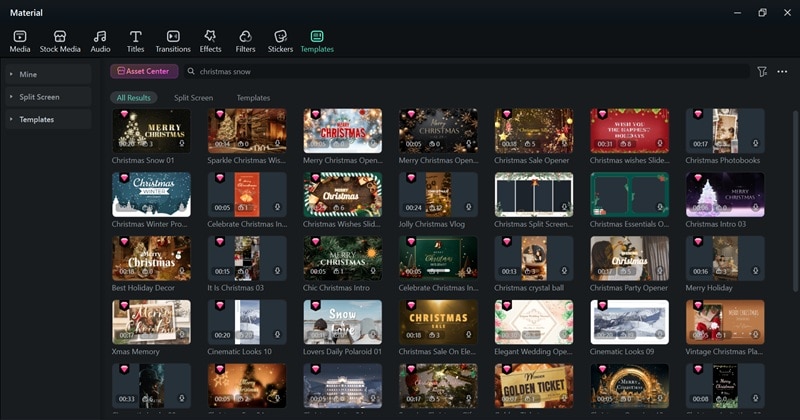
Task: Open the Stock Media tab
Action: pyautogui.click(x=60, y=42)
